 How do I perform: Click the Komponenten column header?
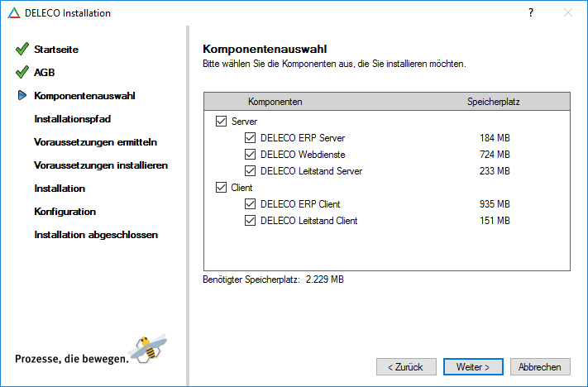pos(275,102)
